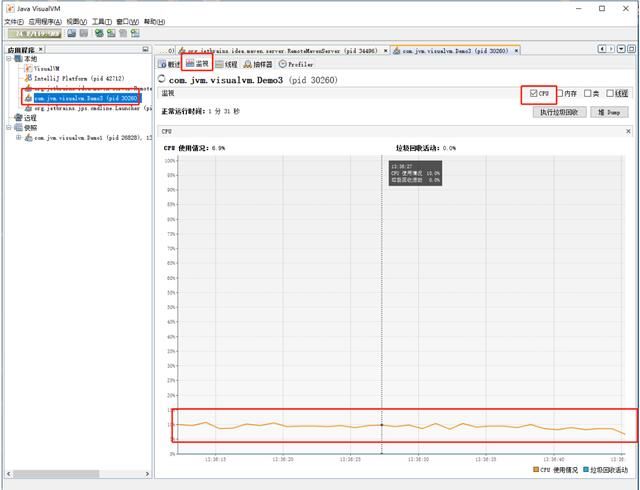
Task: Click the 堆 Dump button
Action: click(x=609, y=112)
